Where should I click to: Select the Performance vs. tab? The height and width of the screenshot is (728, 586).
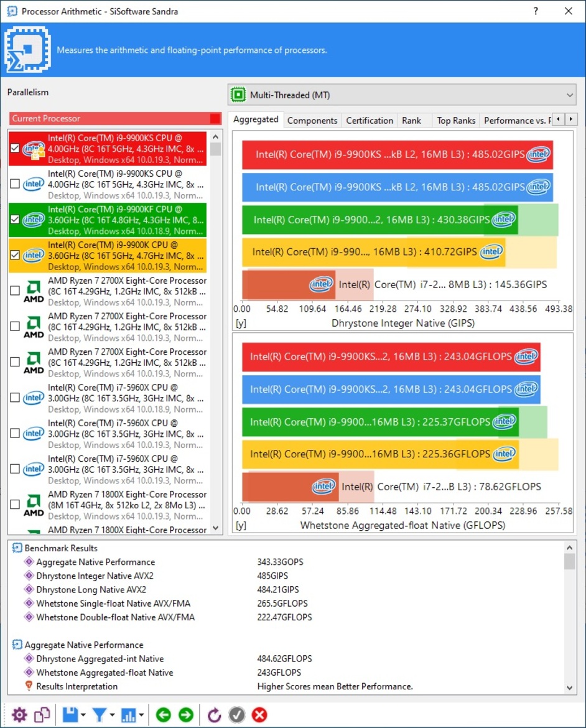(516, 120)
